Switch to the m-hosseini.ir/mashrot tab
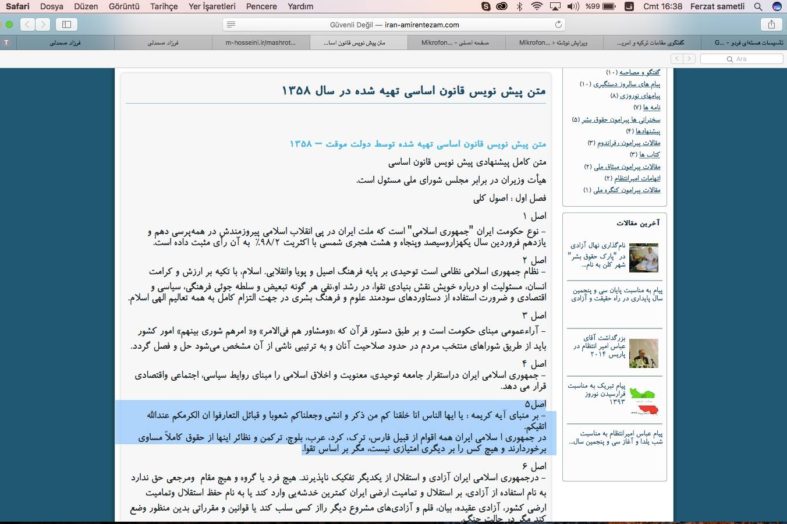Screen dimensions: 787x524 click(x=261, y=43)
